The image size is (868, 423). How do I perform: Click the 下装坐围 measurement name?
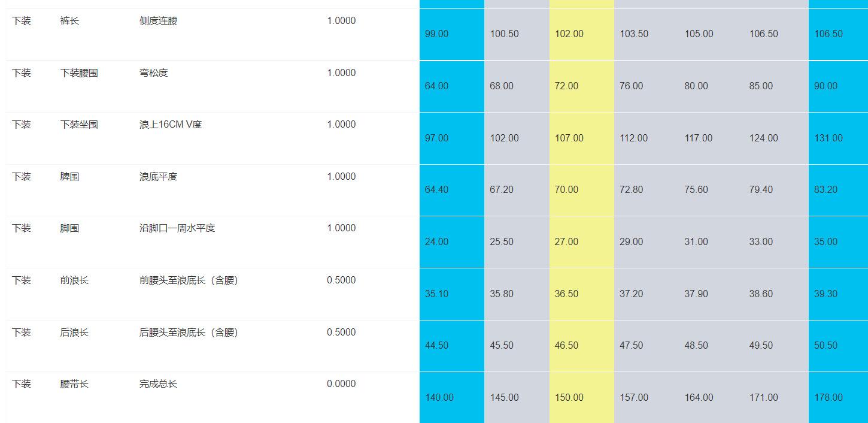click(79, 125)
